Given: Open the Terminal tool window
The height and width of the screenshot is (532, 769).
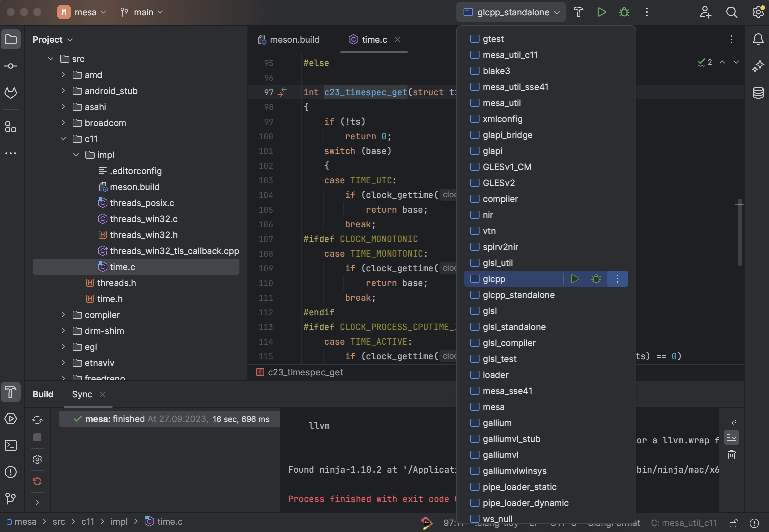Looking at the screenshot, I should click(x=11, y=445).
